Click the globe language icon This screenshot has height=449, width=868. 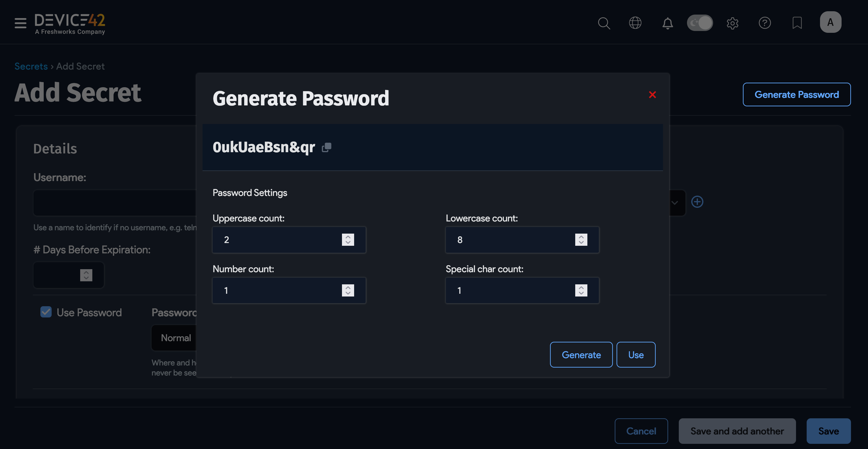pyautogui.click(x=635, y=23)
